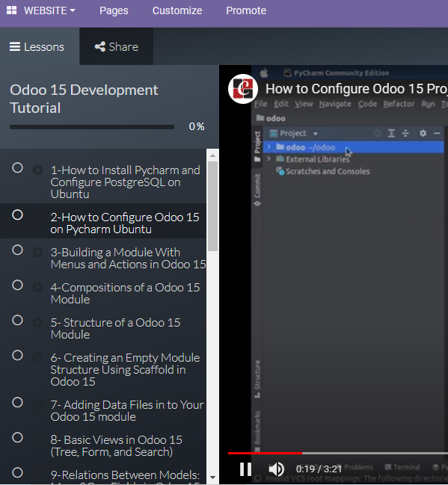Click the lesson list scroll up arrow
Viewport: 448px width, 485px height.
pos(212,155)
